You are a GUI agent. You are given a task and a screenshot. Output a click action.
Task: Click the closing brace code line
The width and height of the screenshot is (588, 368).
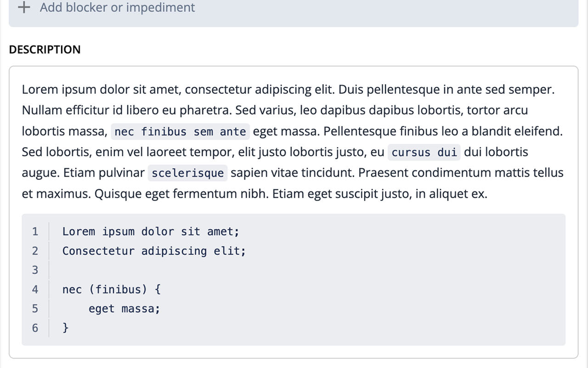(65, 328)
